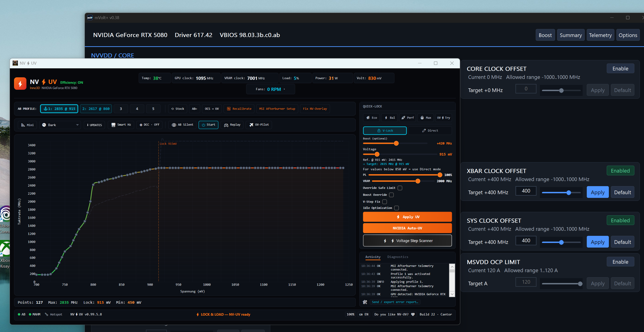The image size is (644, 332).
Task: Click the NV-UV orange lightning logo
Action: pos(20,84)
